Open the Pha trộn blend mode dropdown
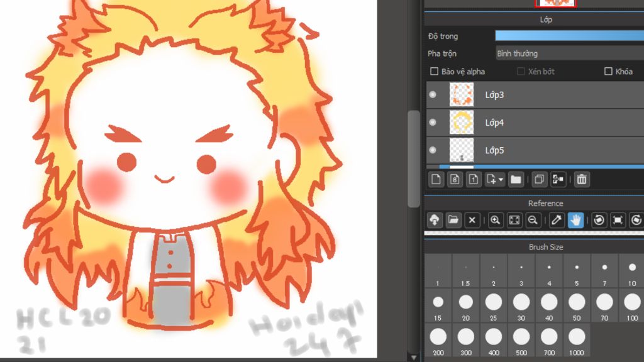This screenshot has width=644, height=362. coord(570,53)
